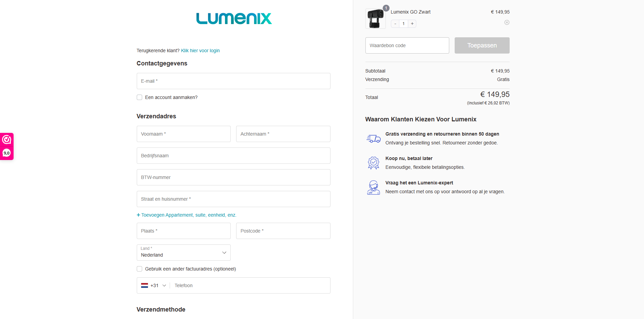Click the E-mail input field
644x319 pixels.
coord(233,81)
